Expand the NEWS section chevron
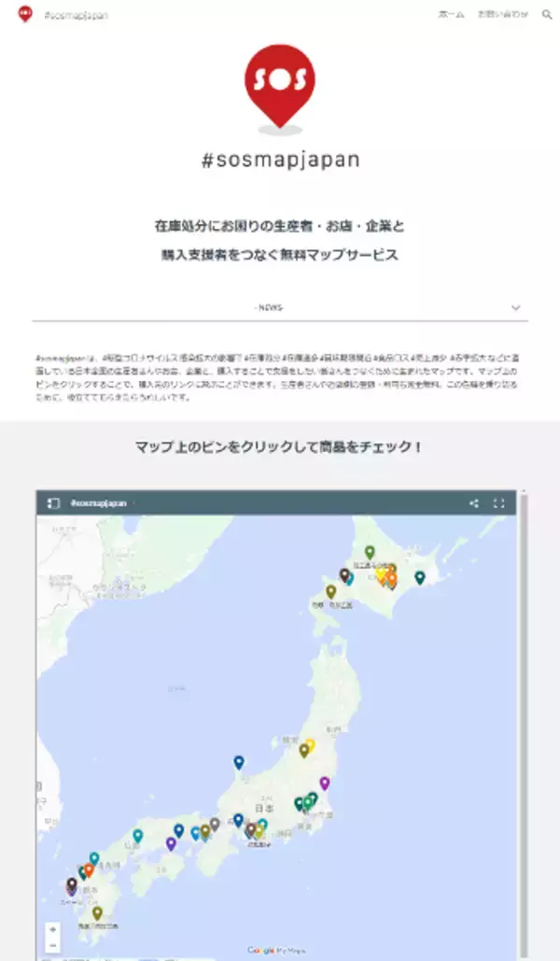 click(516, 307)
